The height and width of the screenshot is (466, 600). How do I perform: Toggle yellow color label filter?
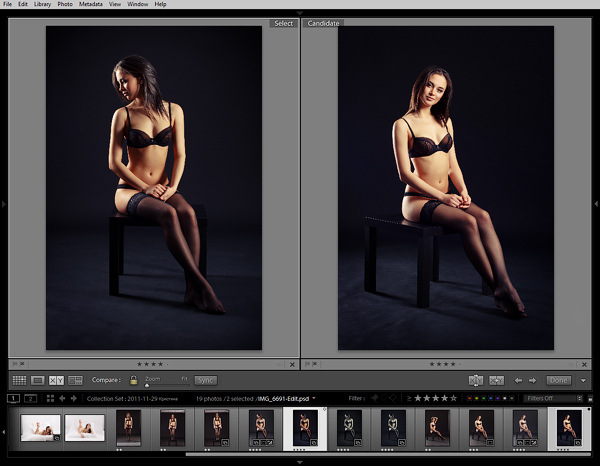pyautogui.click(x=477, y=398)
